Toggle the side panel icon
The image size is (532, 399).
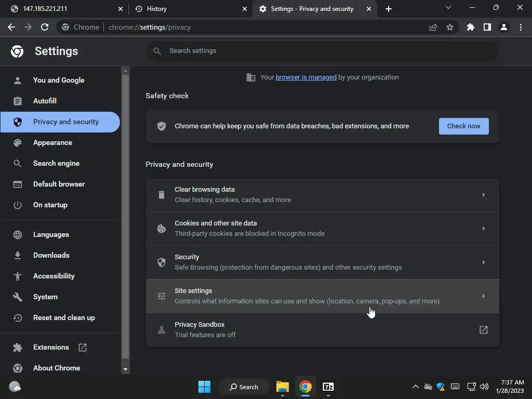(x=487, y=27)
